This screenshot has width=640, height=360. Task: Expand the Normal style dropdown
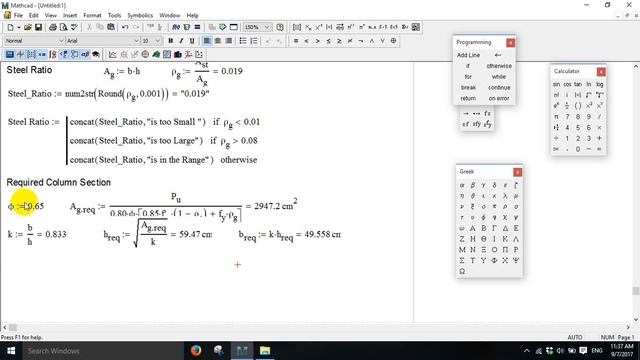click(61, 41)
